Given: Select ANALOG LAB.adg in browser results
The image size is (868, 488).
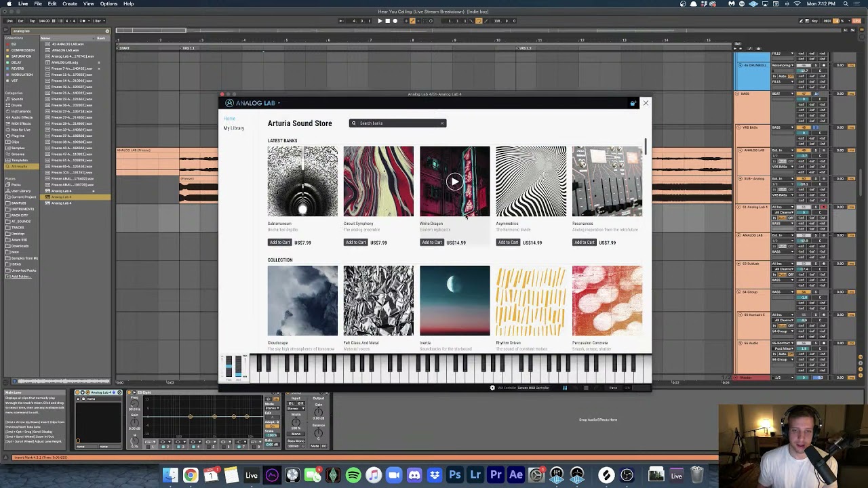Looking at the screenshot, I should [66, 62].
